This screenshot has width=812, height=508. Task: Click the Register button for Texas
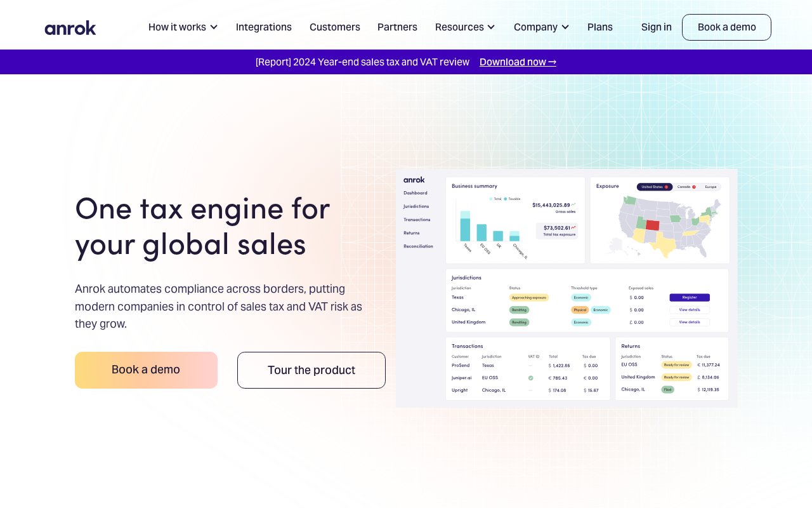(x=690, y=297)
